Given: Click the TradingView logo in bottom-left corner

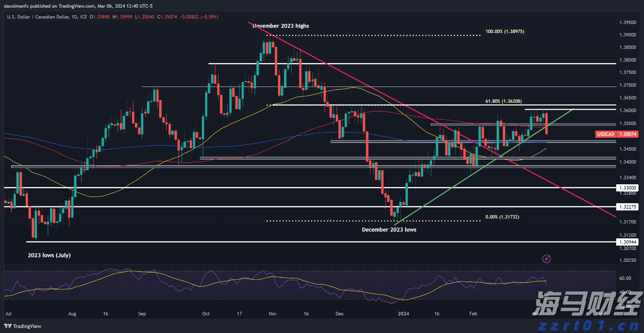Looking at the screenshot, I should click(x=23, y=326).
